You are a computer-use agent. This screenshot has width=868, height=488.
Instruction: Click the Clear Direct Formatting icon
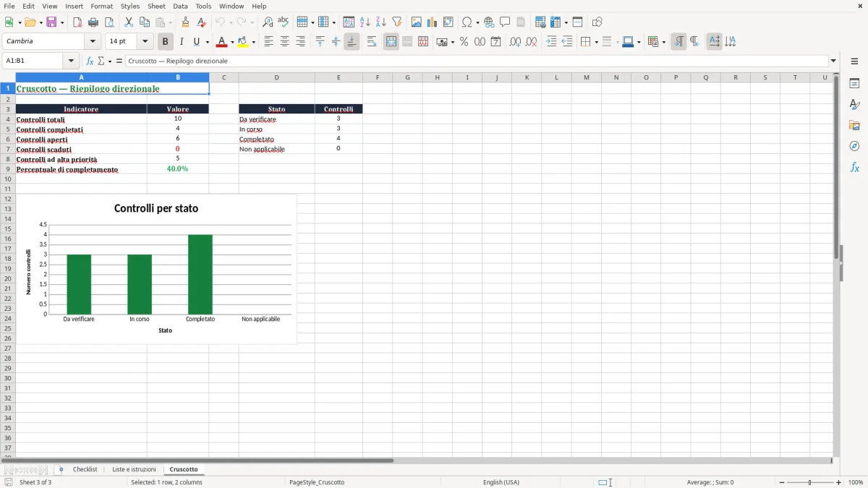pyautogui.click(x=202, y=22)
